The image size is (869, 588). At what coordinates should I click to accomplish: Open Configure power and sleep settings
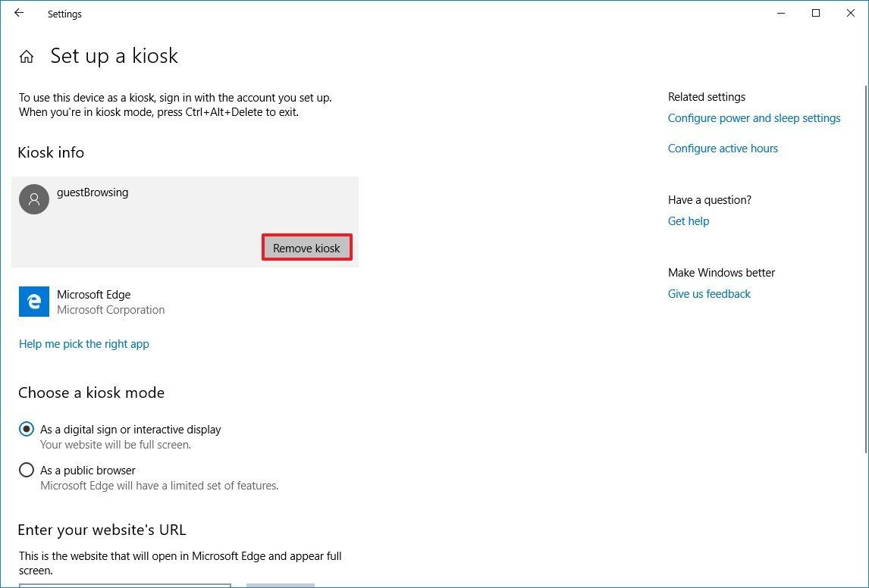754,118
